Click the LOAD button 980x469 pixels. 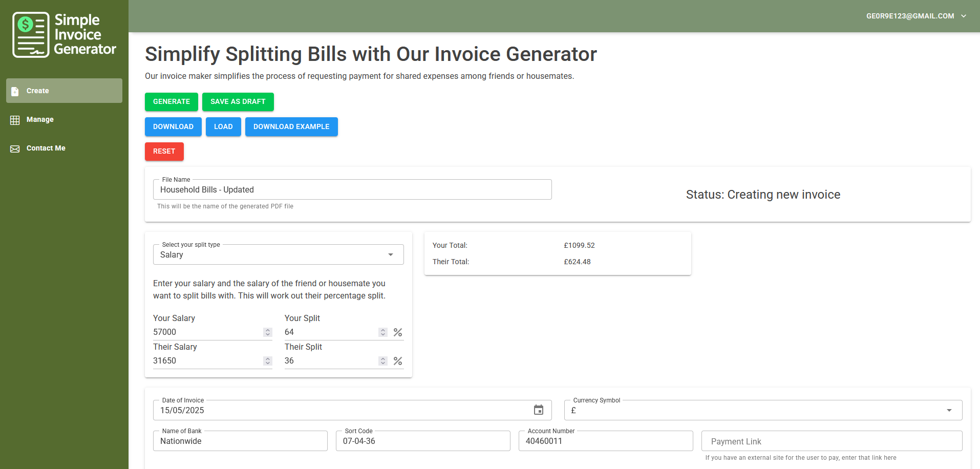(223, 126)
